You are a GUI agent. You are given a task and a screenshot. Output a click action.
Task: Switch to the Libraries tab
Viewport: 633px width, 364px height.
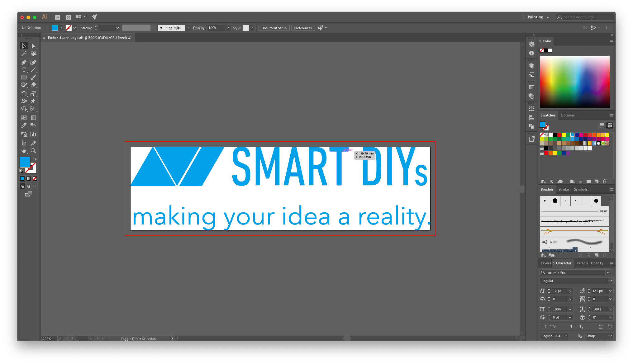coord(568,115)
